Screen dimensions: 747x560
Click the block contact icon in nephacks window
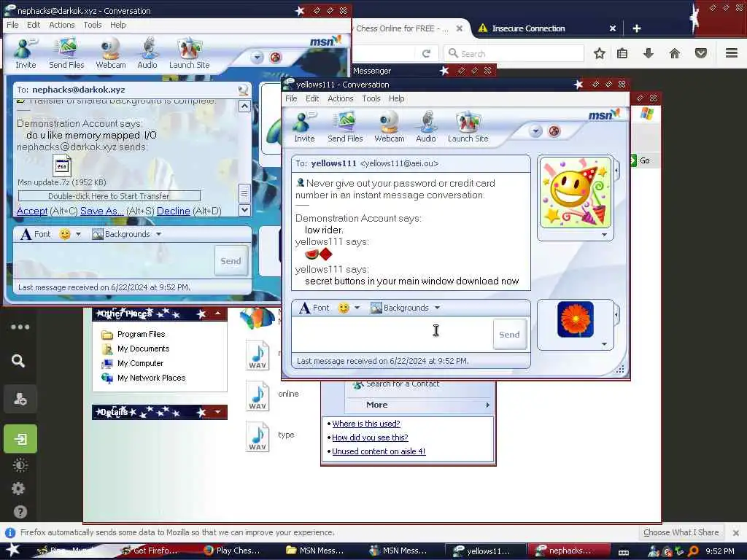pyautogui.click(x=275, y=58)
